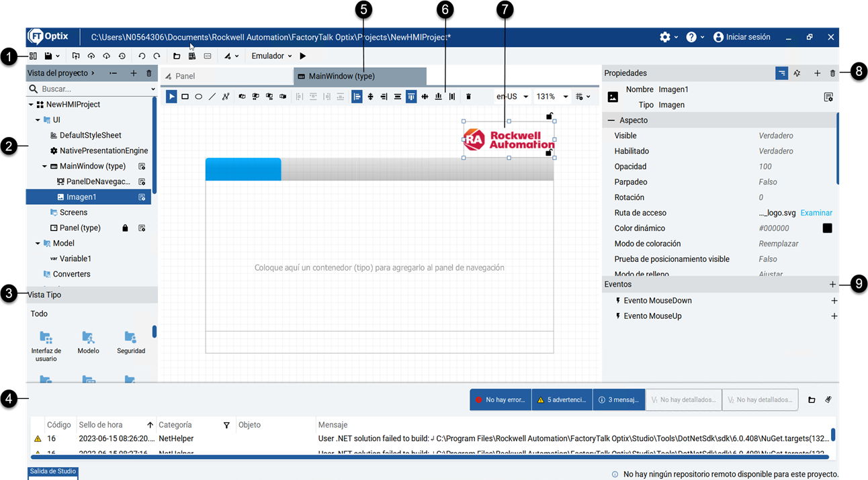Toggle the align left button in editor toolbar

point(357,97)
